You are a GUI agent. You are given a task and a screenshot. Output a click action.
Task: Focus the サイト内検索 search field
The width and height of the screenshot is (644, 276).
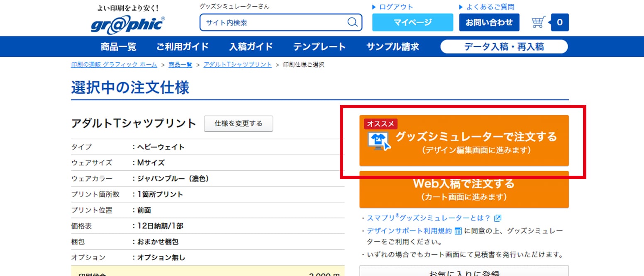coord(274,23)
